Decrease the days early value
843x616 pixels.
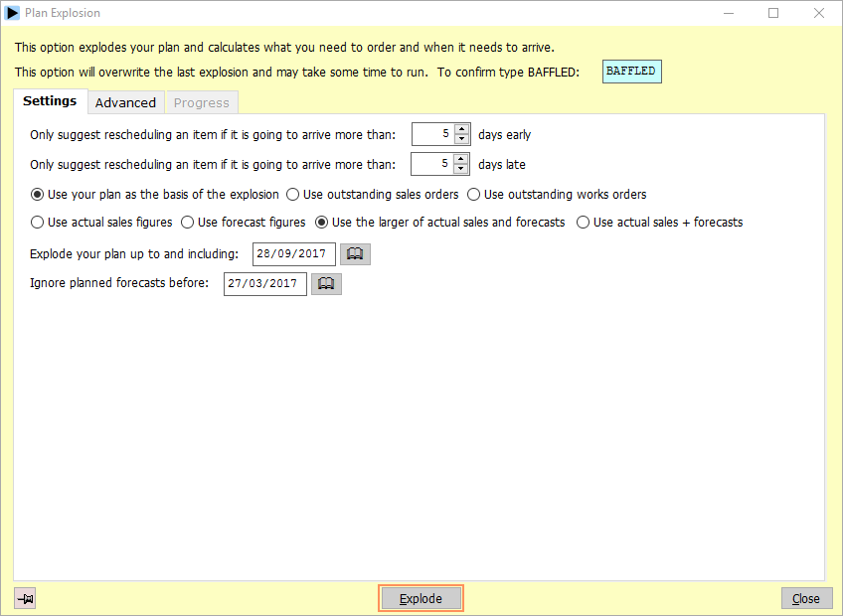coord(462,139)
